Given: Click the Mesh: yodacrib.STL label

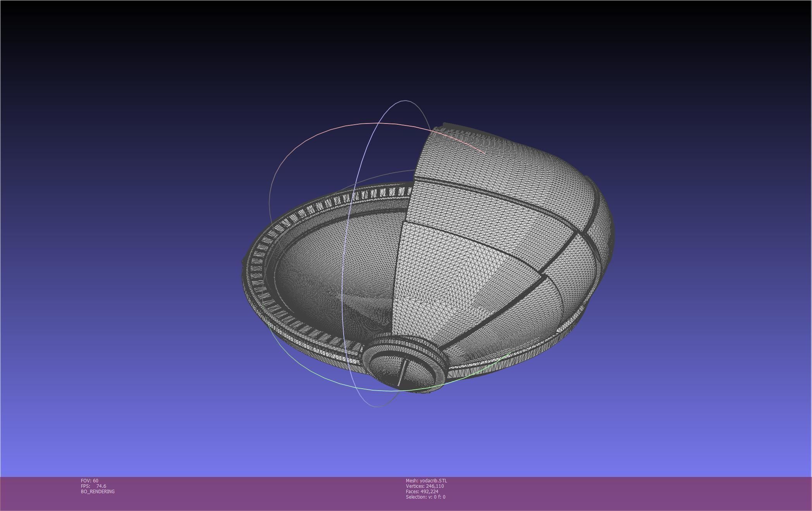Looking at the screenshot, I should (426, 481).
